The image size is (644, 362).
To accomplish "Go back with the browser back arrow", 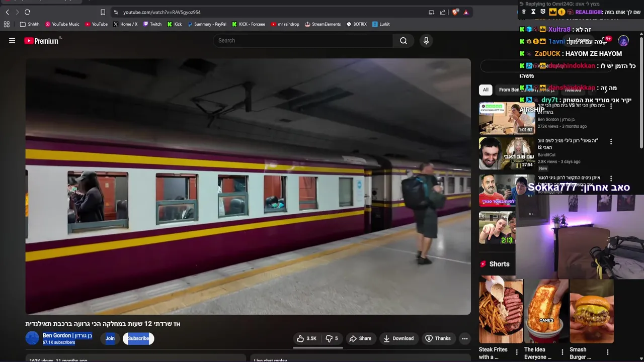I will (7, 12).
